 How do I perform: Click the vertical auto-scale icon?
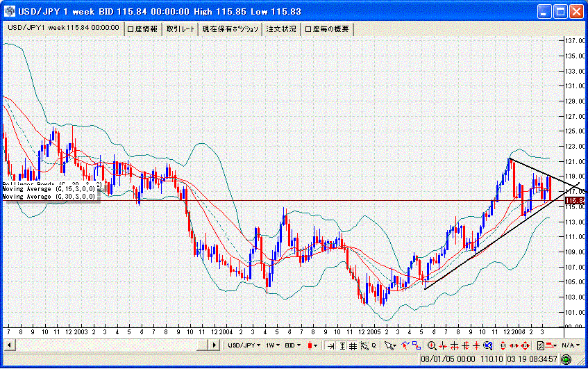(x=342, y=345)
